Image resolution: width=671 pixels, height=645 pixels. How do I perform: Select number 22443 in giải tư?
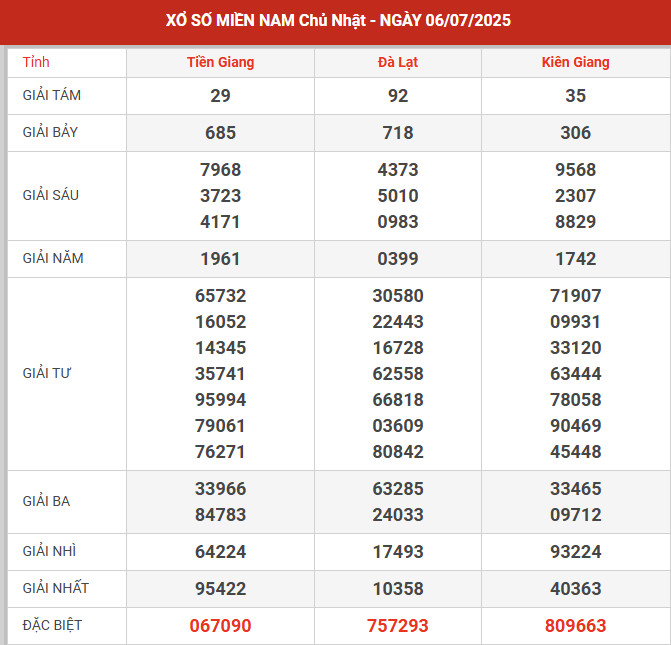click(398, 322)
